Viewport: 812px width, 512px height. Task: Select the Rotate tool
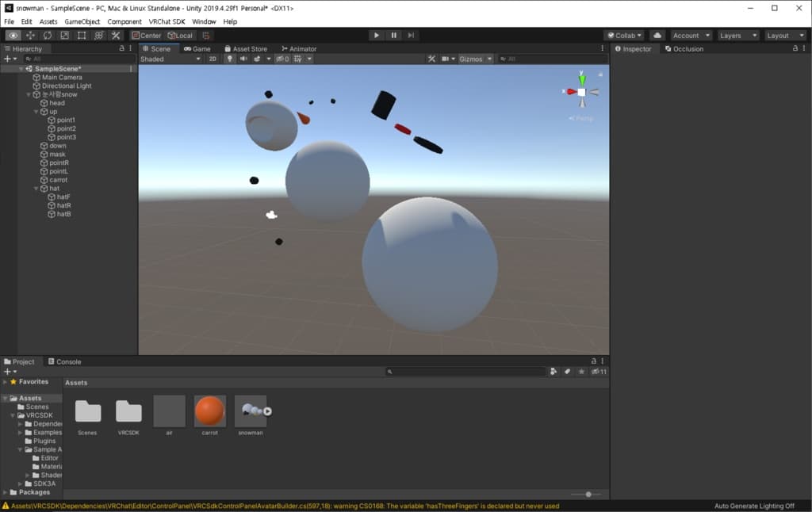click(x=48, y=36)
